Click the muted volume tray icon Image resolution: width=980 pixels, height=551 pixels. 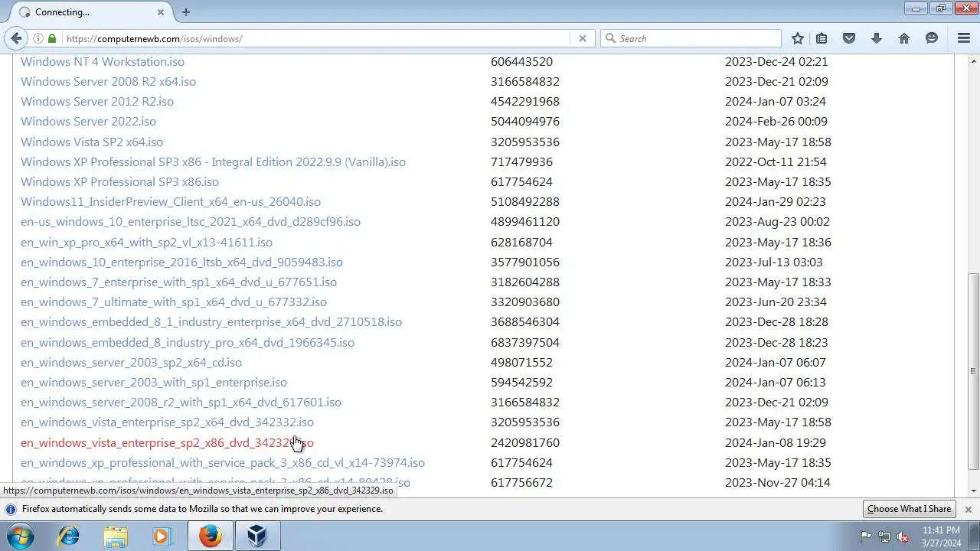(903, 536)
